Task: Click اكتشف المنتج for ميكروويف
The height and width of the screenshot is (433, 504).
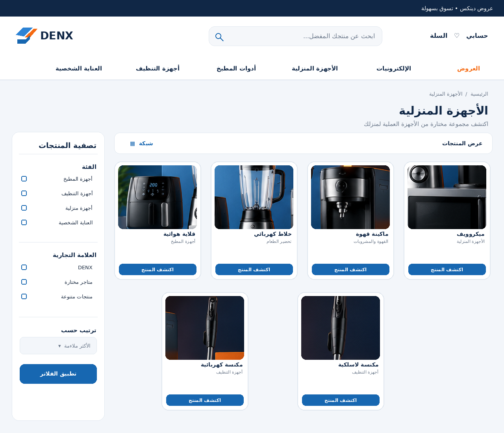Action: pyautogui.click(x=447, y=270)
